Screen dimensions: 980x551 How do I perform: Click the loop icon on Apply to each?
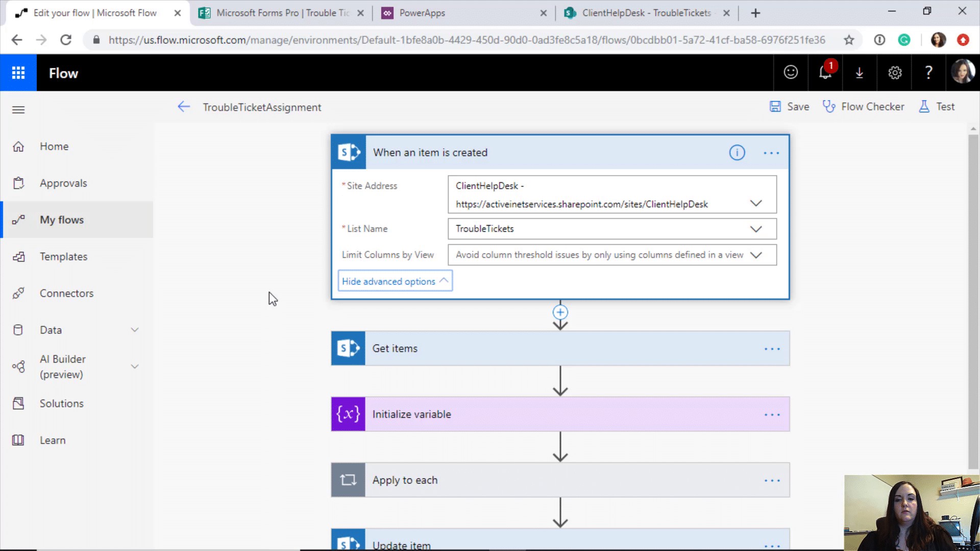click(x=348, y=480)
